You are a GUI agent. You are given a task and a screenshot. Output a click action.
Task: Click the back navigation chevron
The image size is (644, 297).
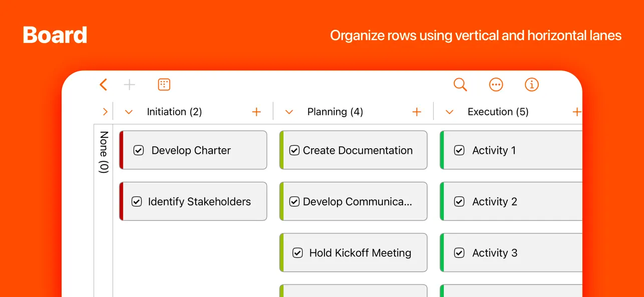[103, 84]
